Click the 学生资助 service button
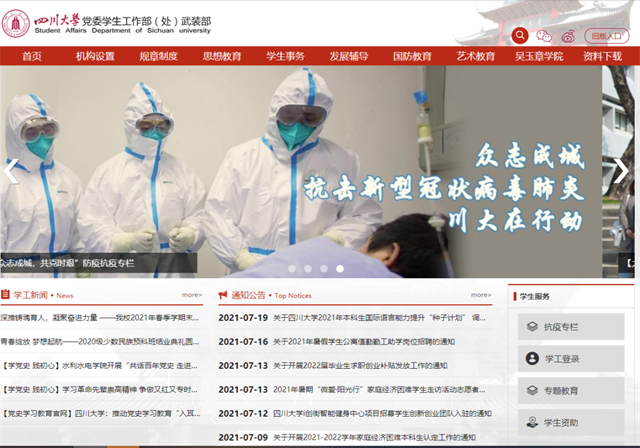This screenshot has height=448, width=640. (571, 422)
